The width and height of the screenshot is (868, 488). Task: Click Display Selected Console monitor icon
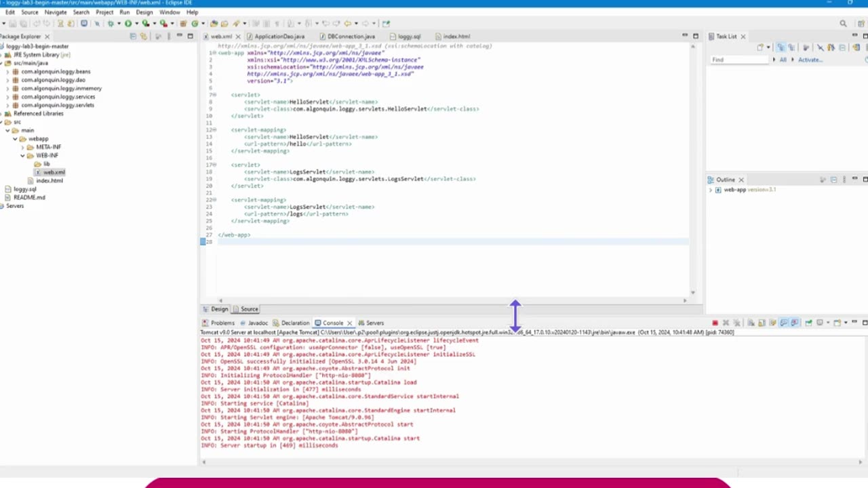click(820, 323)
